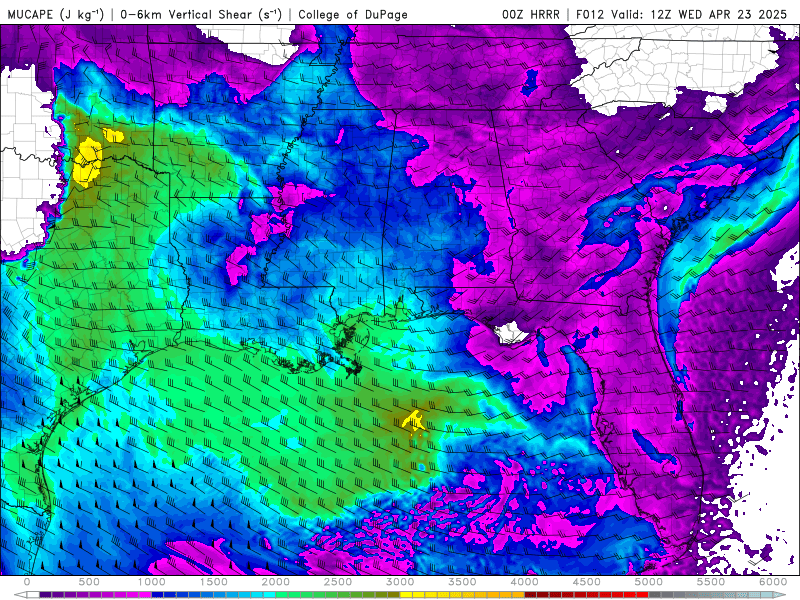Click the 0 tick label on the color scale
This screenshot has height=600, width=800.
click(27, 581)
